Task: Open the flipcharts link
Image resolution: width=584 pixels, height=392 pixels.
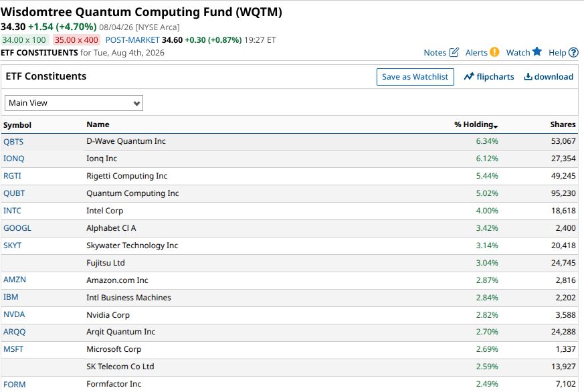Action: 495,77
